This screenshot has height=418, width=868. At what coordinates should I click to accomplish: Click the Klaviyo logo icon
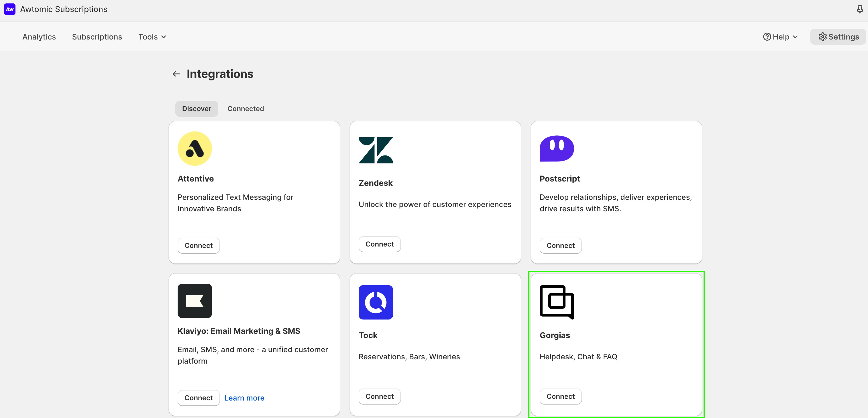click(195, 301)
